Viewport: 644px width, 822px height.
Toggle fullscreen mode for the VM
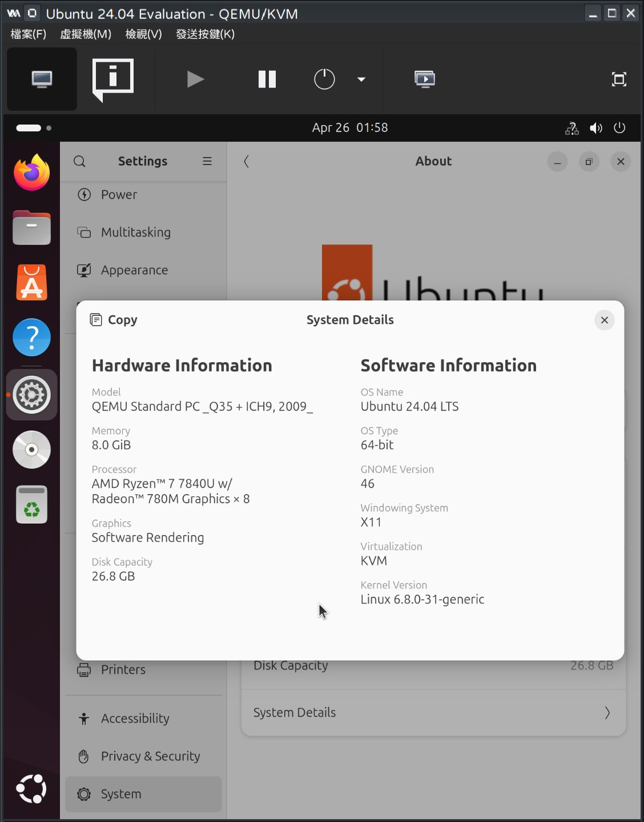619,79
